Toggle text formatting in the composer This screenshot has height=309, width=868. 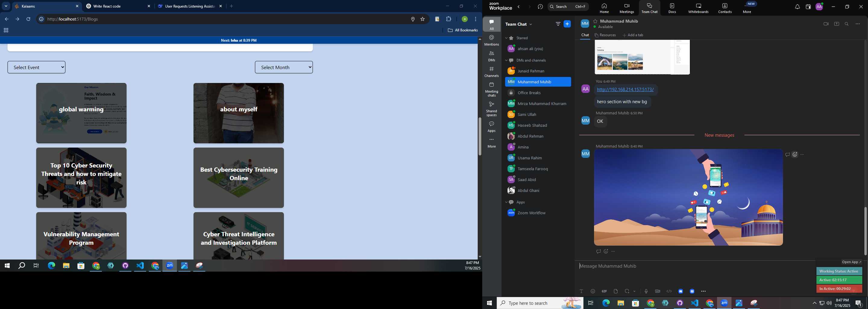pyautogui.click(x=581, y=291)
